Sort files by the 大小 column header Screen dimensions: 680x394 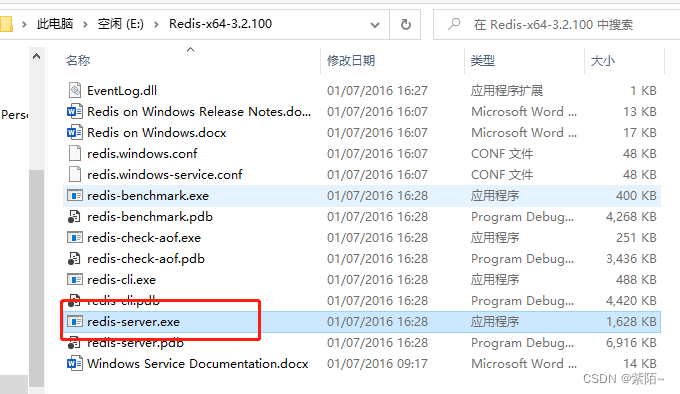click(x=603, y=61)
